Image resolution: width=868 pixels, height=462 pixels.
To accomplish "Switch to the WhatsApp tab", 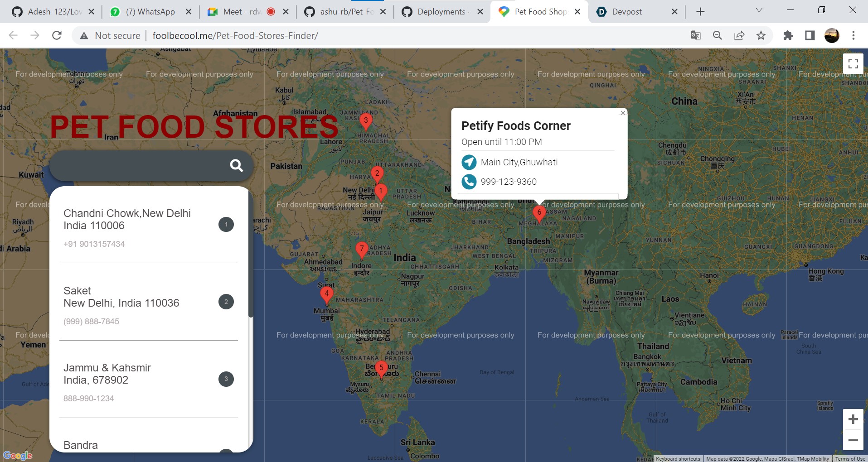I will pos(150,12).
